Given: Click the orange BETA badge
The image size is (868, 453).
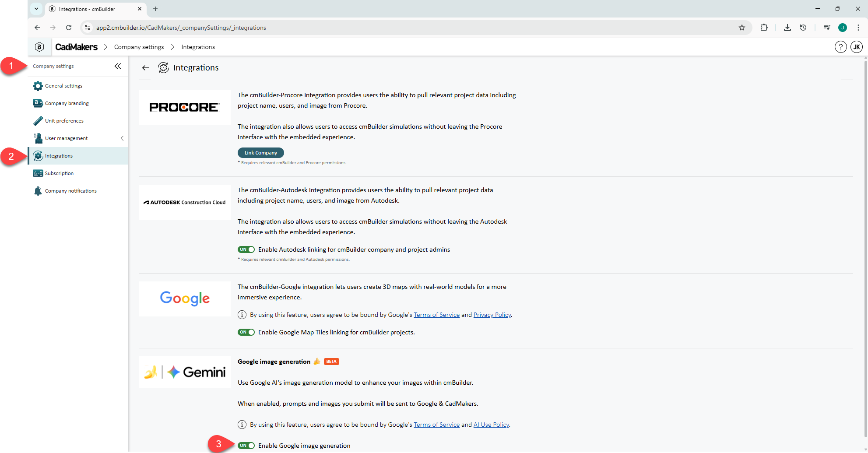Looking at the screenshot, I should coord(331,362).
